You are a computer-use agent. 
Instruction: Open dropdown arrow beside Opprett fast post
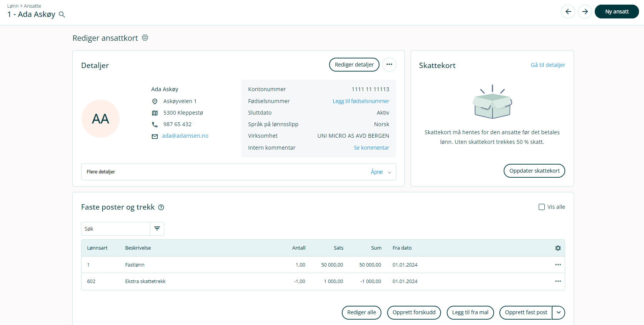(559, 313)
